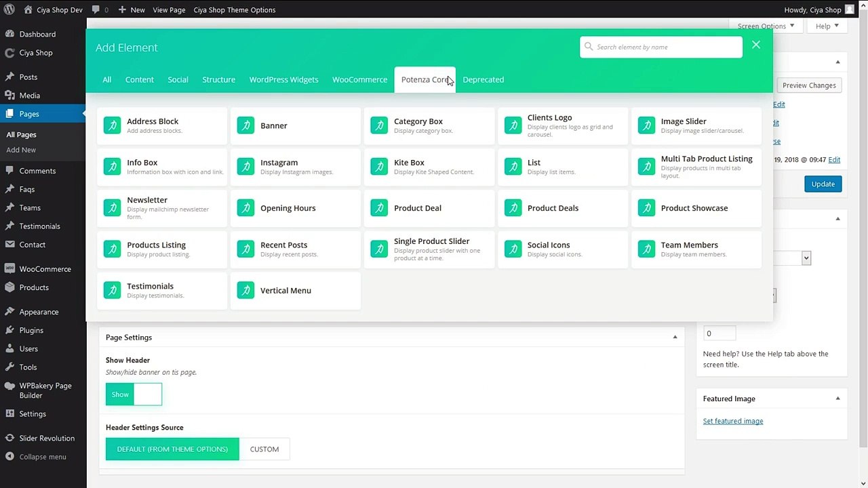Choose the Single Product Slider element
Image resolution: width=868 pixels, height=488 pixels.
(429, 249)
